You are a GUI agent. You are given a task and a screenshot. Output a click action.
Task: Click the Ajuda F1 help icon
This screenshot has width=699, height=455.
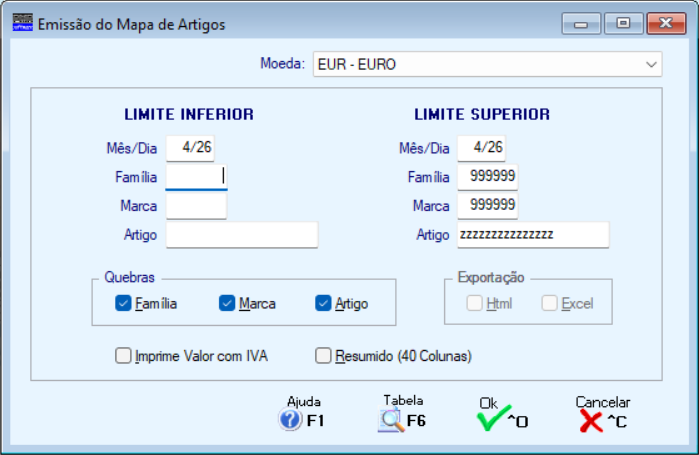pyautogui.click(x=291, y=421)
